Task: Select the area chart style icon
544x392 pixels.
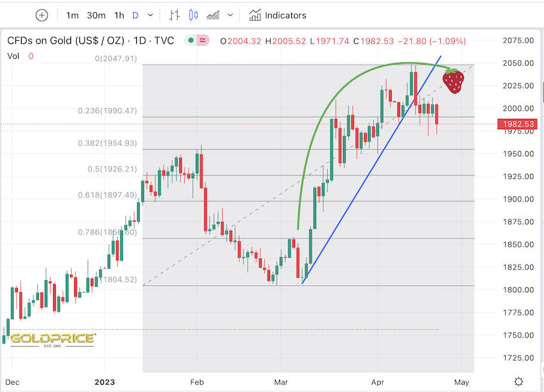Action: click(x=215, y=15)
